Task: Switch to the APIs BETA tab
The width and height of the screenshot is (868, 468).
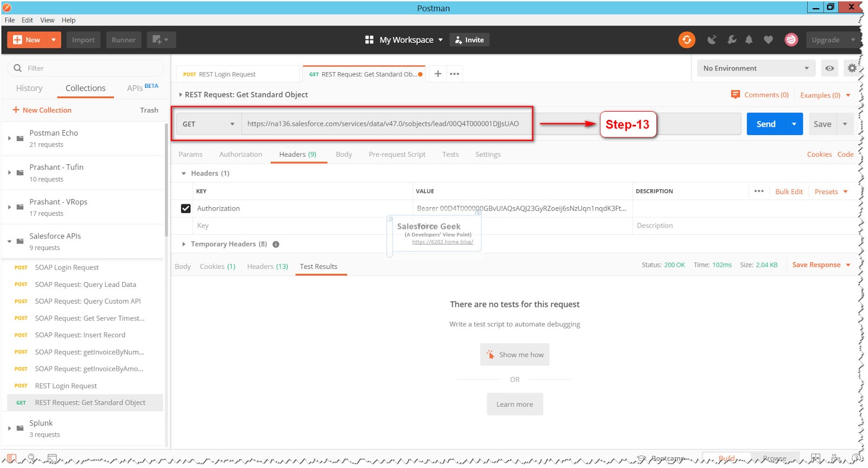Action: coord(143,87)
